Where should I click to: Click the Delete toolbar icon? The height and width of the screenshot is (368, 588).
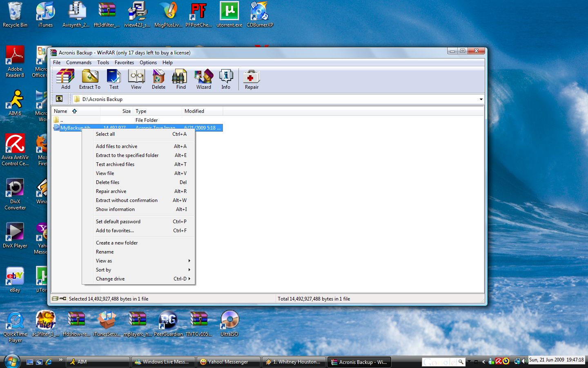(158, 79)
